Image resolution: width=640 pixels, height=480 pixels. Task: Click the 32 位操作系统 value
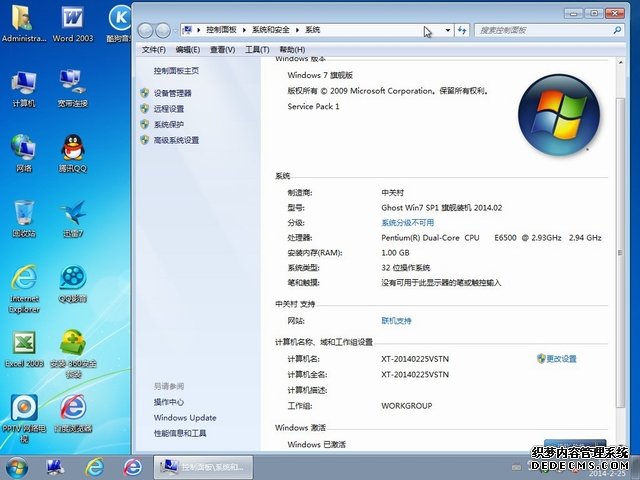(405, 268)
